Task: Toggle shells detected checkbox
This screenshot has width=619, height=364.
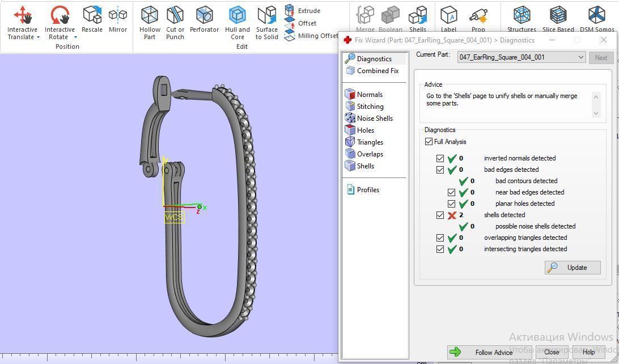Action: (x=440, y=215)
